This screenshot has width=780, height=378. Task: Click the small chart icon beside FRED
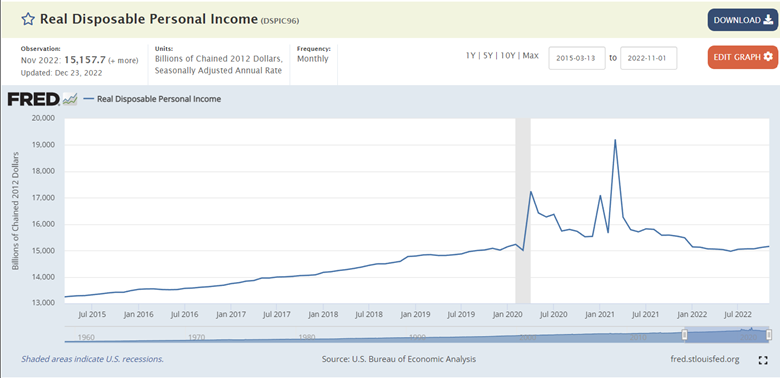pyautogui.click(x=70, y=99)
